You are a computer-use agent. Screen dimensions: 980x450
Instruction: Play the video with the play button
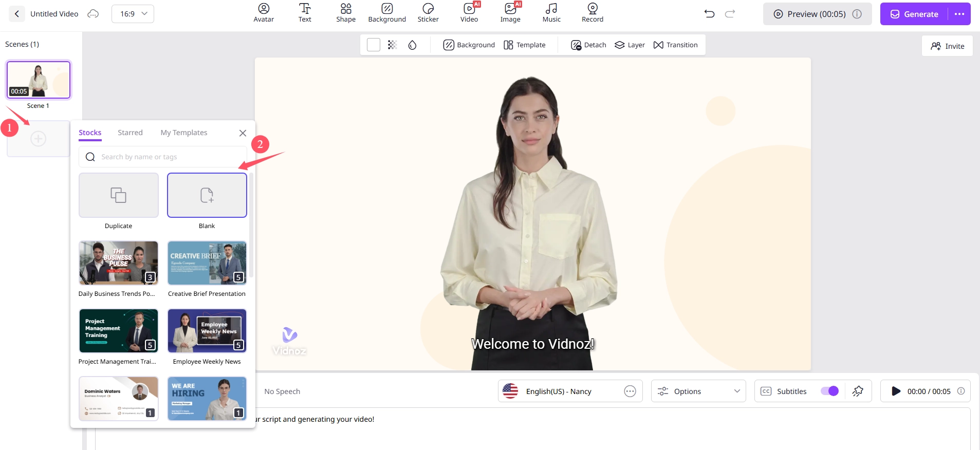[896, 391]
